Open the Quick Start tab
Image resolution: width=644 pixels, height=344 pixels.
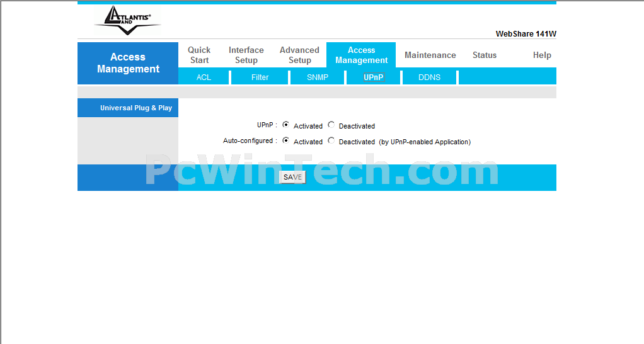[199, 55]
